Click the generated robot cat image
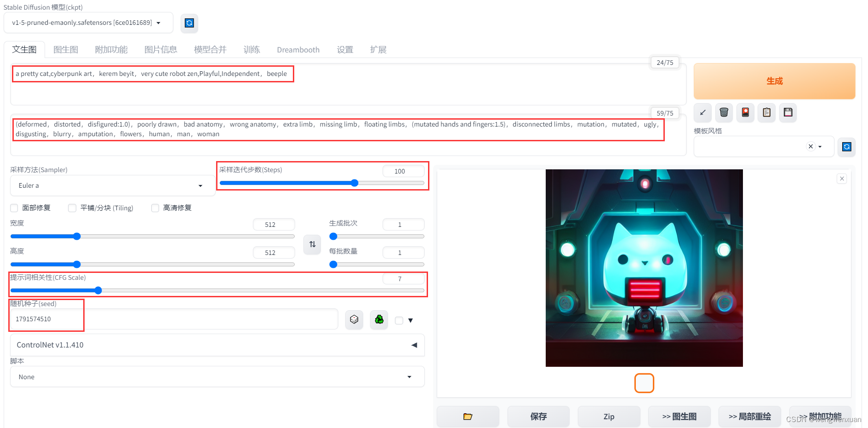The height and width of the screenshot is (428, 868). 644,268
